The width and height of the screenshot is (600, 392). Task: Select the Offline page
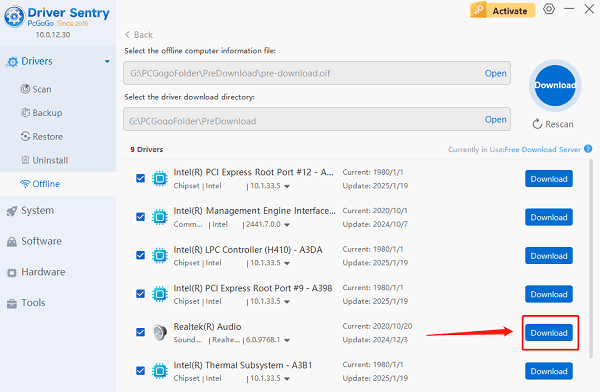tap(58, 184)
